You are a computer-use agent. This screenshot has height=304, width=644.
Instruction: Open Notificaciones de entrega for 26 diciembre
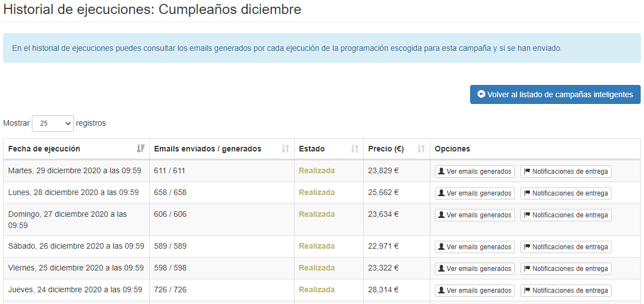[566, 247]
